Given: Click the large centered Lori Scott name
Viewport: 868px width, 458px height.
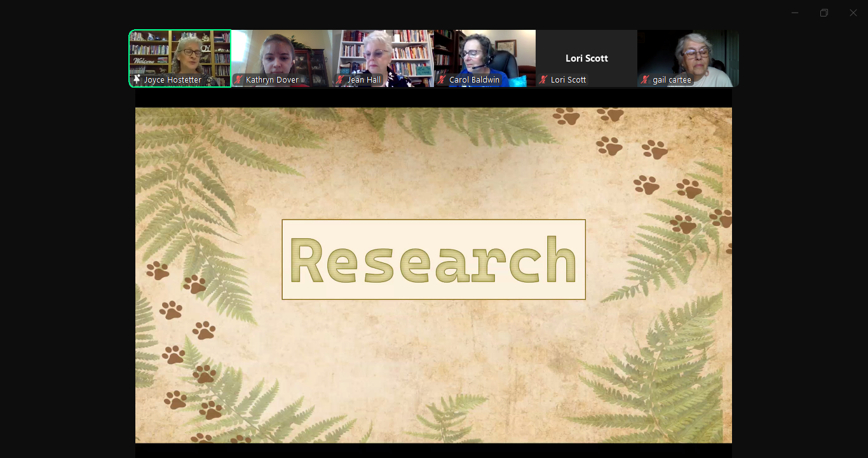Looking at the screenshot, I should (x=587, y=58).
